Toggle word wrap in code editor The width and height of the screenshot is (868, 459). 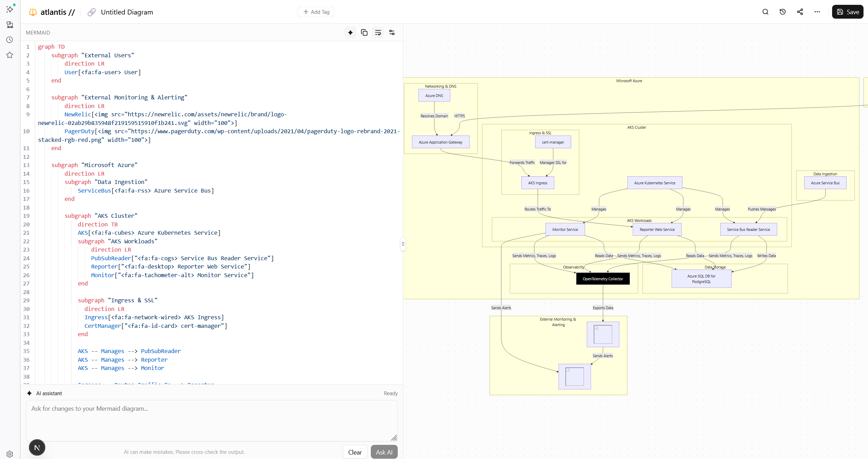(378, 32)
